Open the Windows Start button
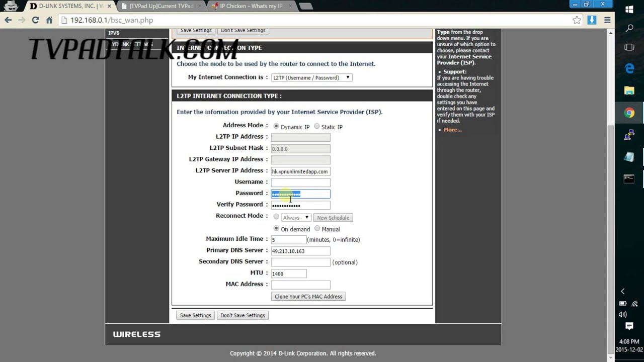This screenshot has width=644, height=362. (629, 10)
